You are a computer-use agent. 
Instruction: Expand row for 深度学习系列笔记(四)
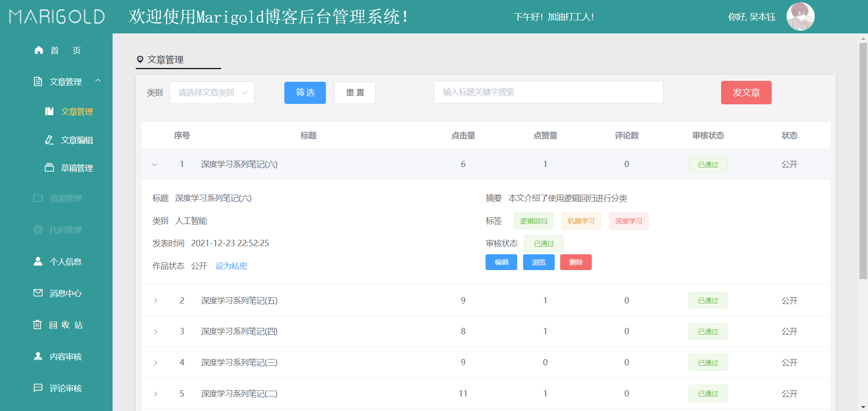[155, 331]
